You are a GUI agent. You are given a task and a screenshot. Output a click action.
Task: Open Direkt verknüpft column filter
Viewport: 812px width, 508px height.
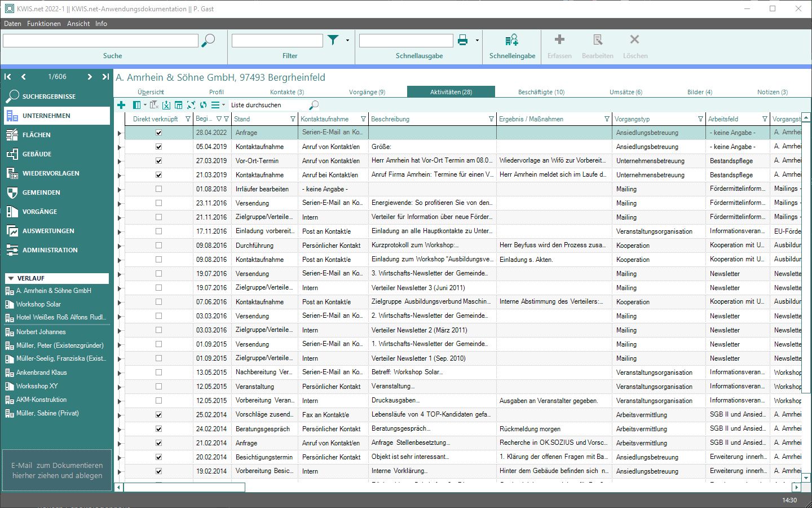tap(188, 119)
